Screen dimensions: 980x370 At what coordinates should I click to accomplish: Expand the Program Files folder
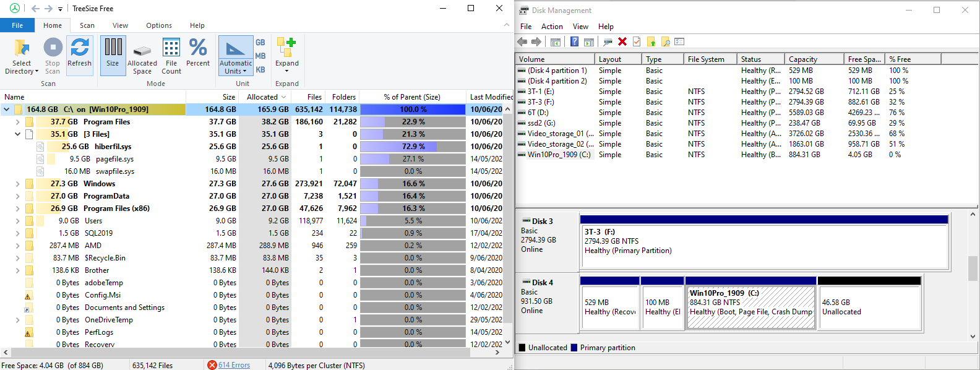(x=17, y=122)
